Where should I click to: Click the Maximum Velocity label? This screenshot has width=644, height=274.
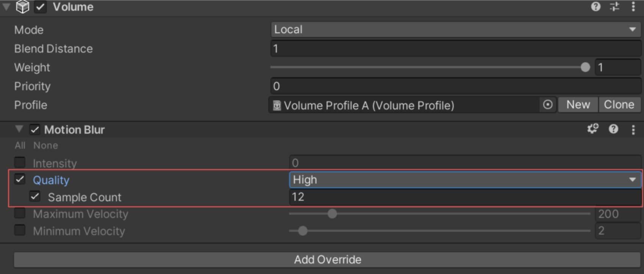[x=80, y=214]
